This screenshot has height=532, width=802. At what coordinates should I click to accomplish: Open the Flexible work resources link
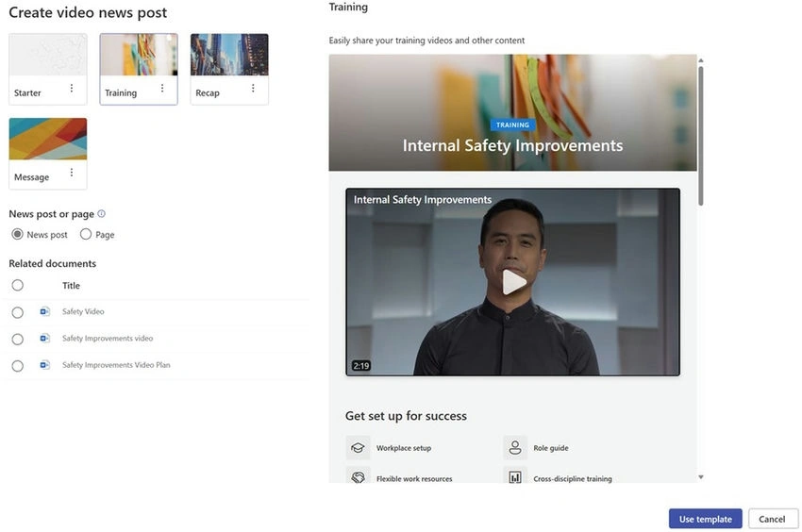pyautogui.click(x=414, y=479)
